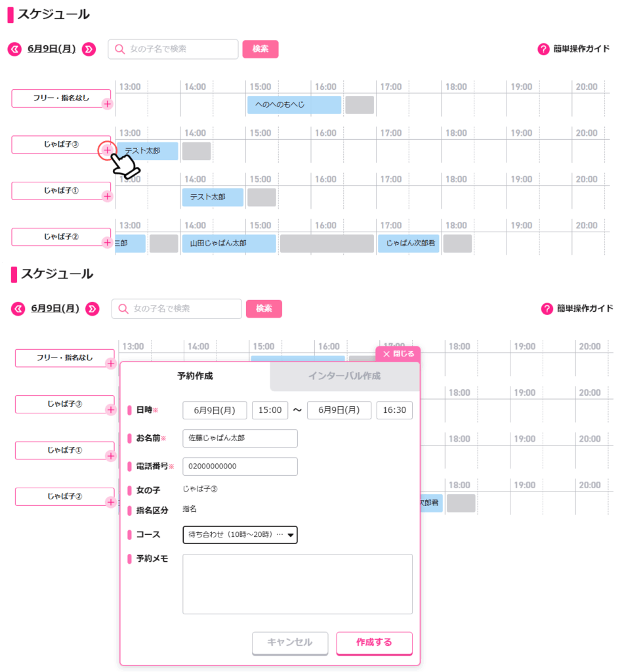Switch to the インターバル作成 tab

(344, 376)
